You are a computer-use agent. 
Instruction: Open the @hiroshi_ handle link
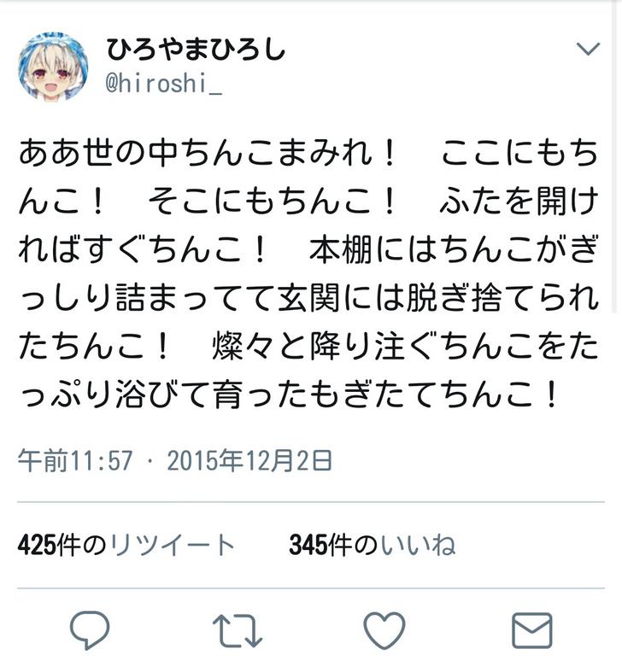point(163,83)
